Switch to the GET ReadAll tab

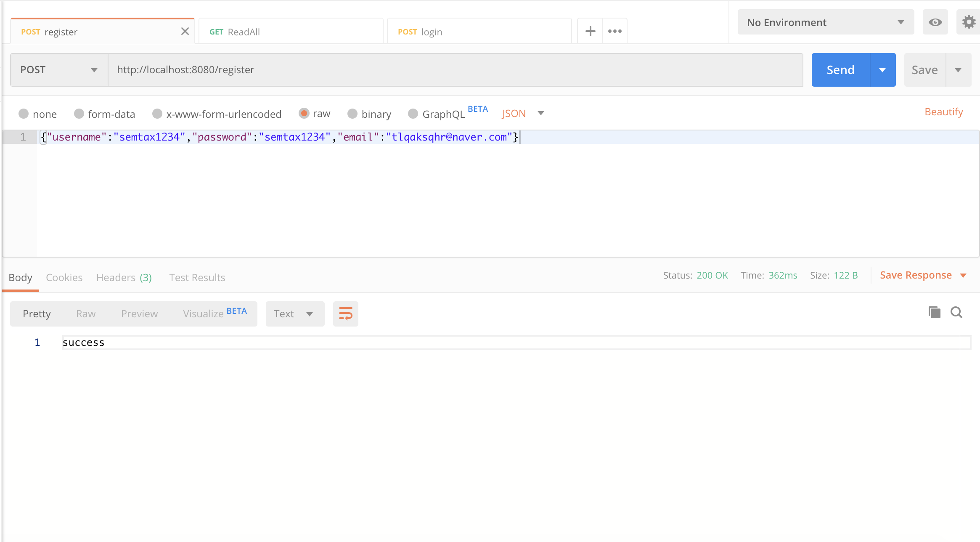(x=290, y=32)
